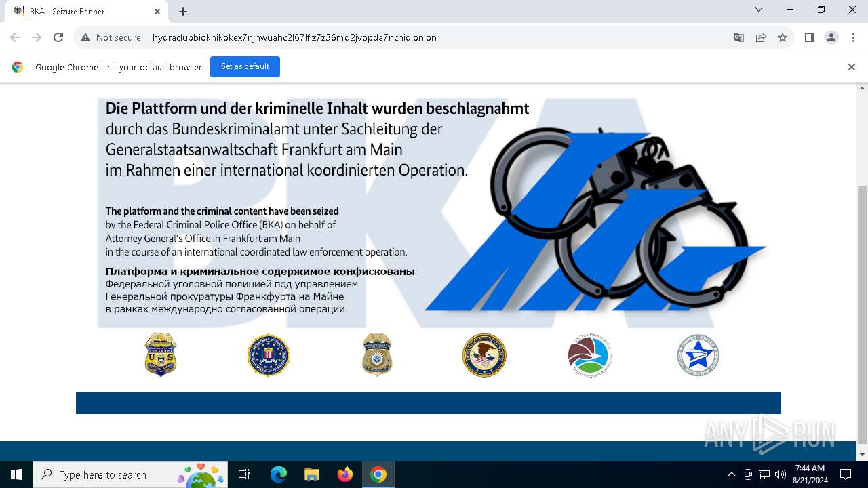Open a new tab with plus button
This screenshot has width=868, height=488.
183,12
